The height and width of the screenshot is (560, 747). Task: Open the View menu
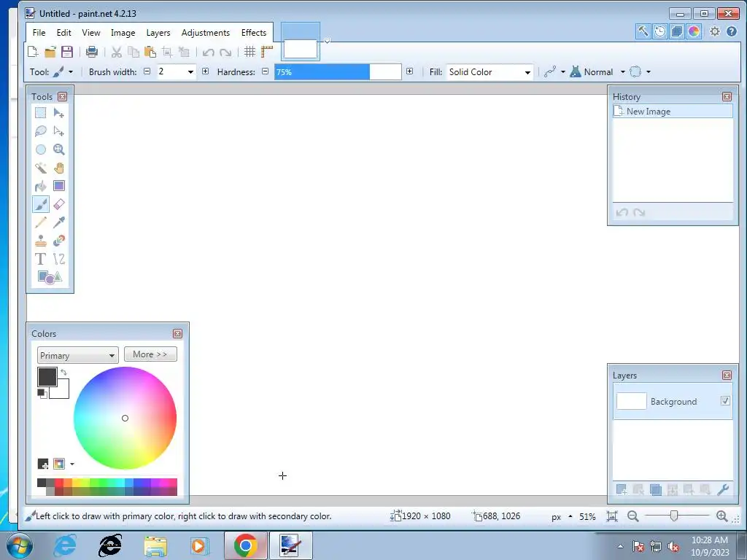pyautogui.click(x=91, y=32)
